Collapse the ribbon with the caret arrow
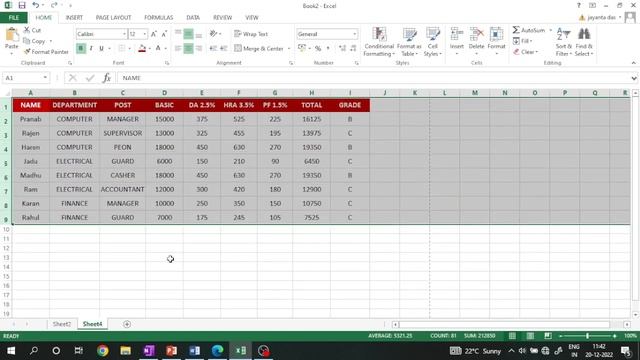The width and height of the screenshot is (640, 360). point(633,63)
